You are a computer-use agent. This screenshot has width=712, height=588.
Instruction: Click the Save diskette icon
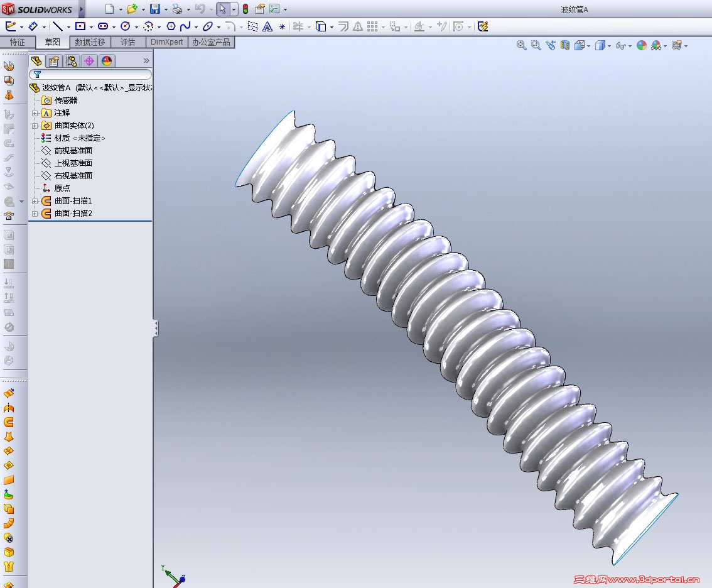pyautogui.click(x=155, y=9)
